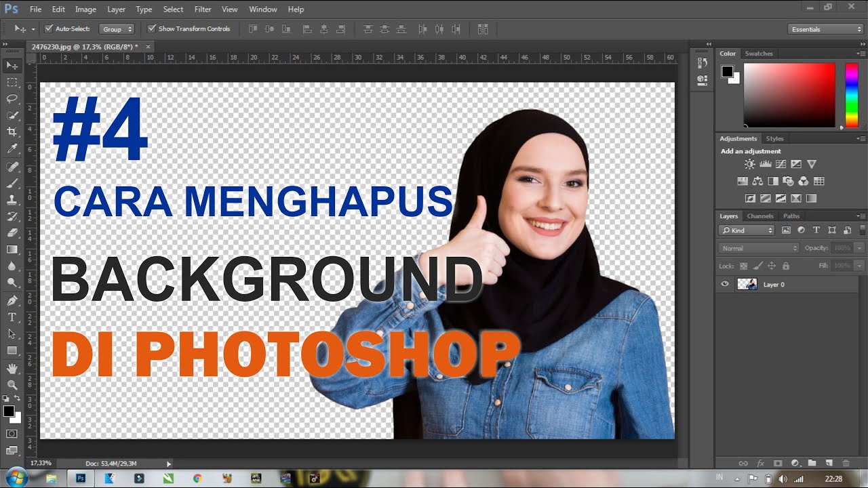
Task: Open the Essentials workspace dropdown
Action: 825,29
